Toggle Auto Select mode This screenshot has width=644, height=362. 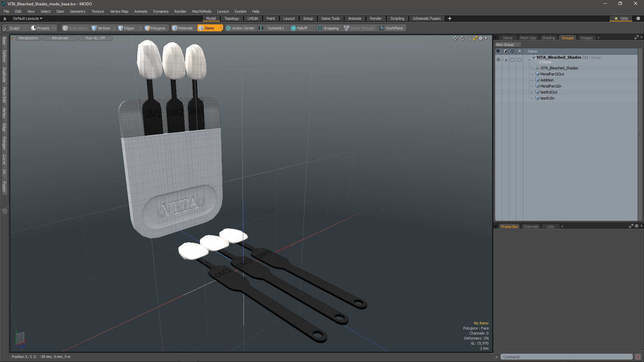pos(75,28)
